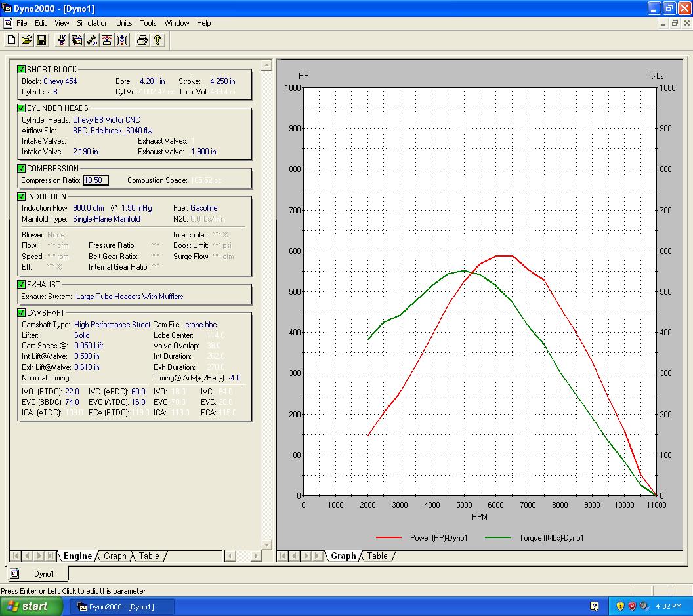Click the Print toolbar icon
This screenshot has width=693, height=616.
pyautogui.click(x=142, y=40)
